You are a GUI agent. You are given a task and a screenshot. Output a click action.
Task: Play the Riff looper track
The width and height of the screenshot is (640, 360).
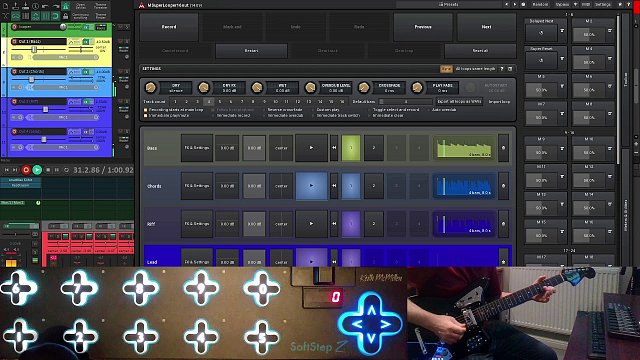[311, 224]
